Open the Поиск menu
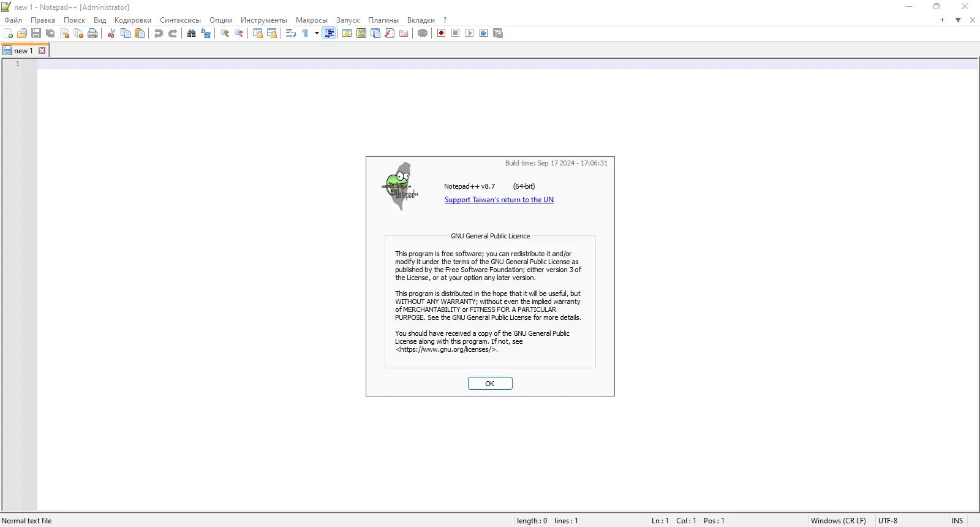The height and width of the screenshot is (527, 980). tap(75, 20)
